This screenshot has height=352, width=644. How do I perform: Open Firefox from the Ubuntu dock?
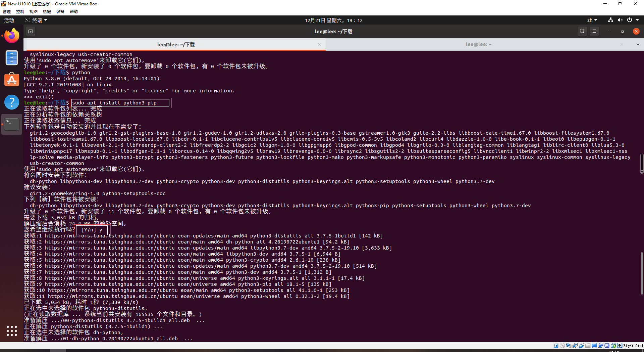coord(12,36)
